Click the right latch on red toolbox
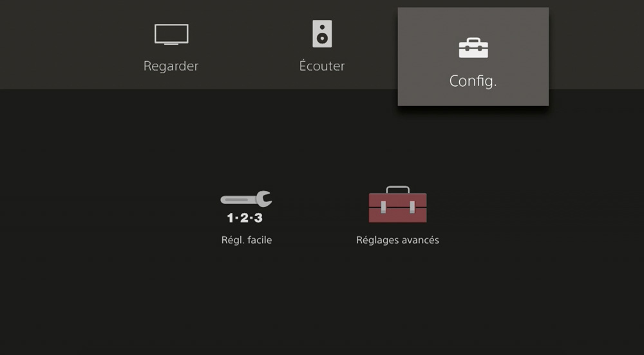The height and width of the screenshot is (355, 644). 412,208
